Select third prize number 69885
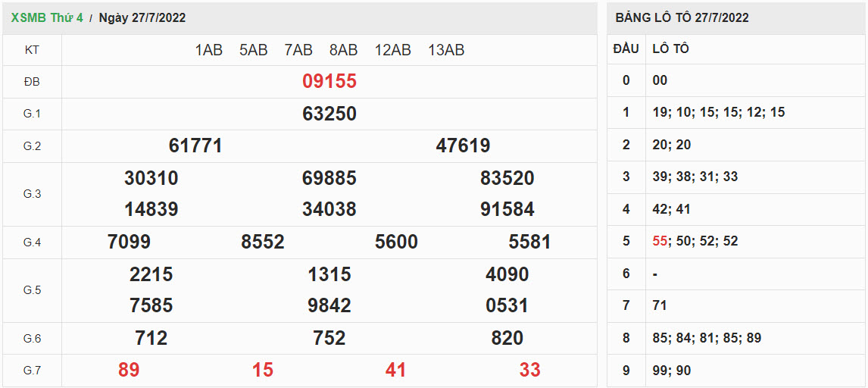868x388 pixels. 329,178
